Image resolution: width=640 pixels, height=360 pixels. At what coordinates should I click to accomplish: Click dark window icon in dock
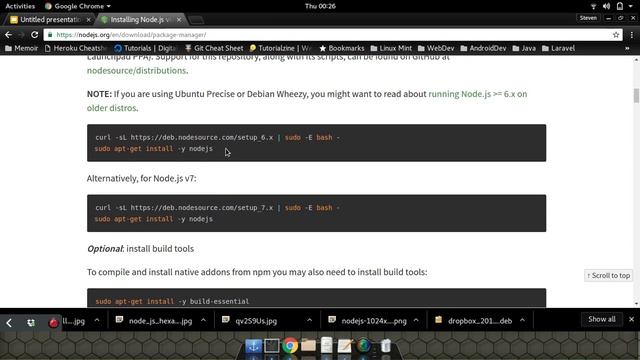(271, 346)
